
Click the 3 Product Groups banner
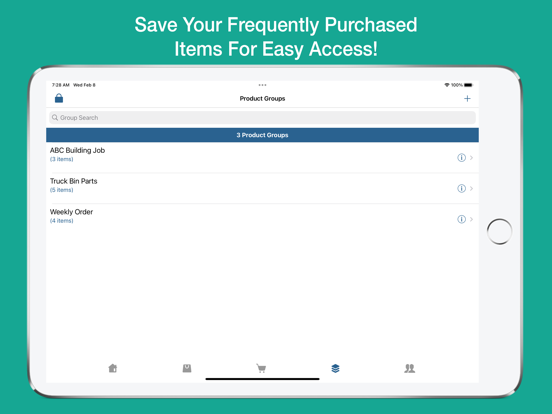[x=262, y=135]
